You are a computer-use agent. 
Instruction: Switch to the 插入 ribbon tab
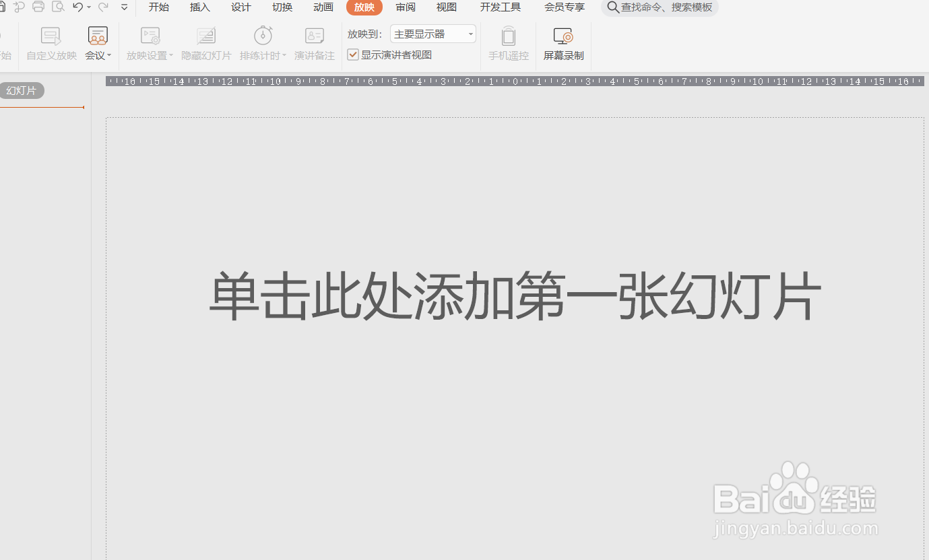coord(200,7)
